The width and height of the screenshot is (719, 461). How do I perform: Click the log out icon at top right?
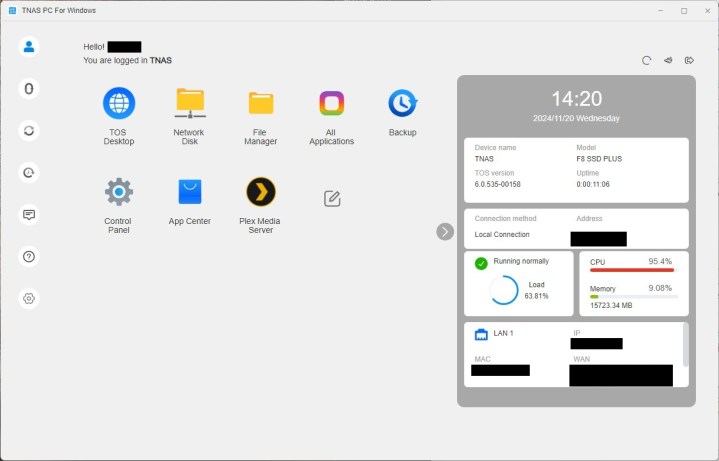[689, 61]
